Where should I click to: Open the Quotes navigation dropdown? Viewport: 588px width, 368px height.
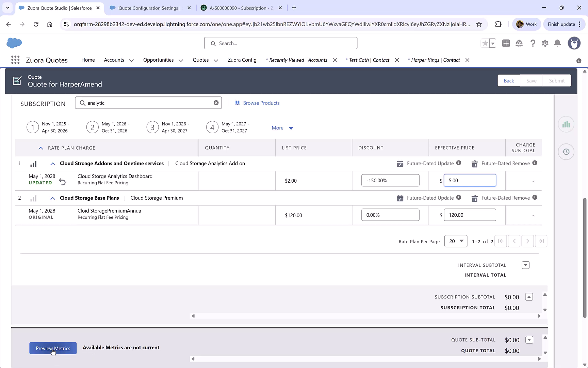216,60
